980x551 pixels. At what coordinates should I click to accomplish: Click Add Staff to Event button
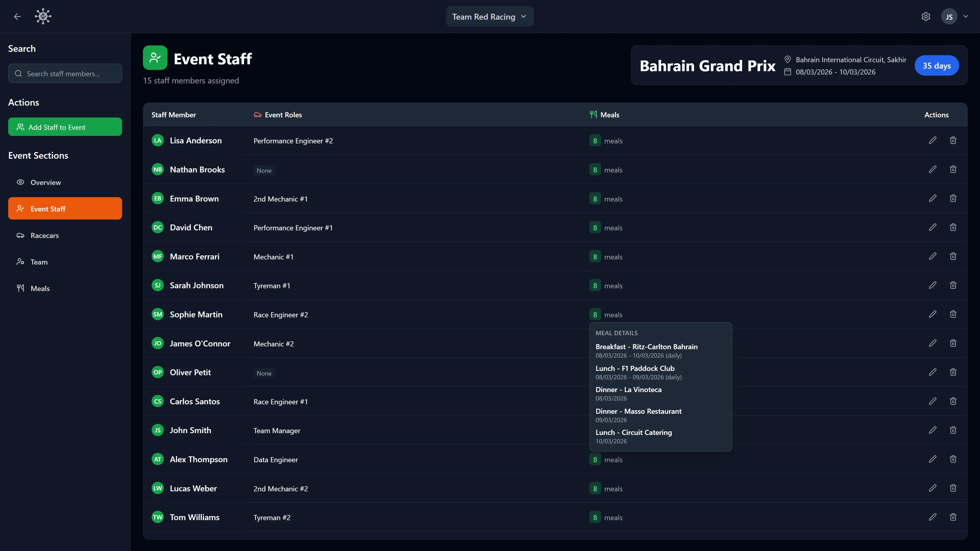tap(65, 127)
